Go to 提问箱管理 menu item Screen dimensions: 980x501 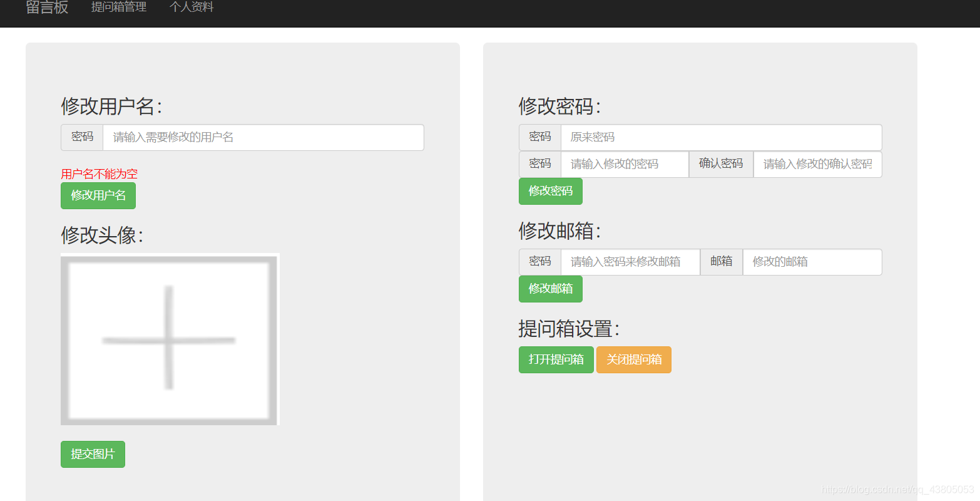click(119, 8)
